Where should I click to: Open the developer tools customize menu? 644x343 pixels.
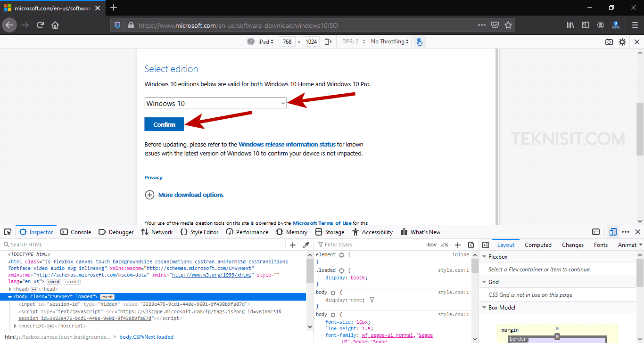point(626,232)
